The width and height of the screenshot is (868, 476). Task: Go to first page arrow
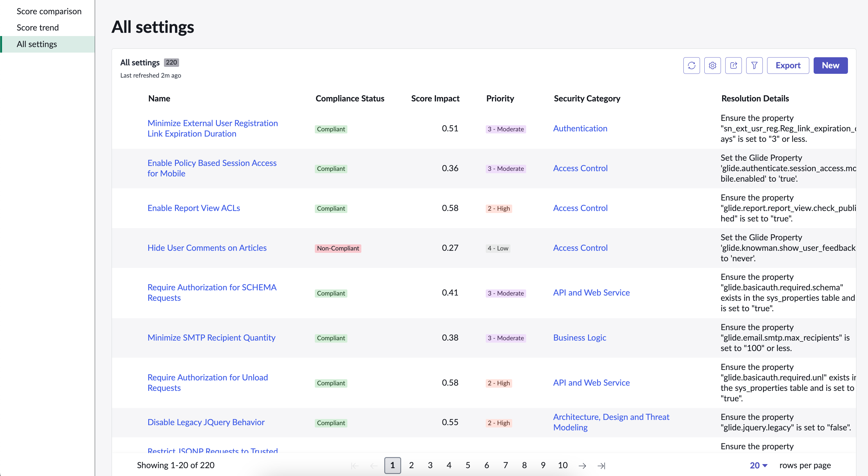[x=354, y=466]
